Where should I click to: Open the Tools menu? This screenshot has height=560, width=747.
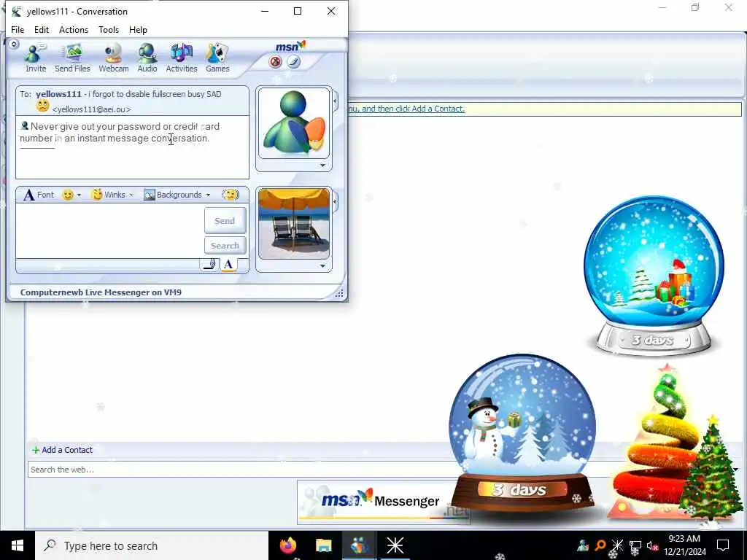coord(109,29)
